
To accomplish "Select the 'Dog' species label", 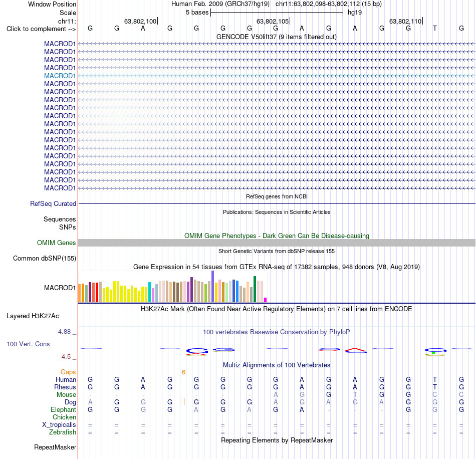I will click(x=70, y=402).
